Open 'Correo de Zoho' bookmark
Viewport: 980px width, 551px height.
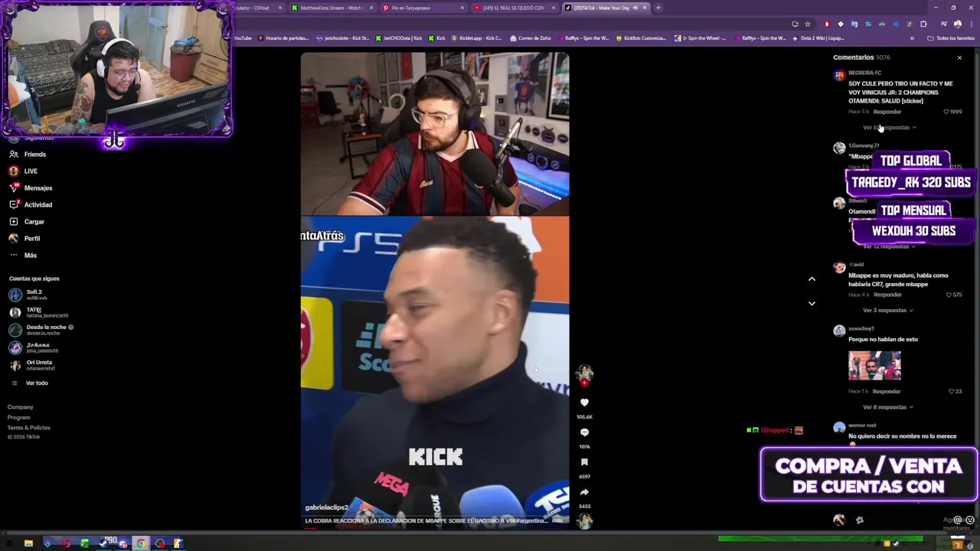click(x=531, y=37)
